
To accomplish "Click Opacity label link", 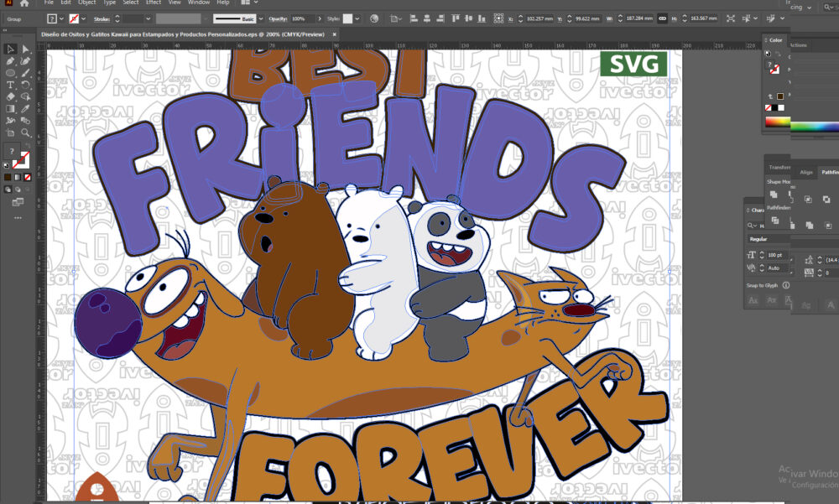I will pyautogui.click(x=278, y=18).
